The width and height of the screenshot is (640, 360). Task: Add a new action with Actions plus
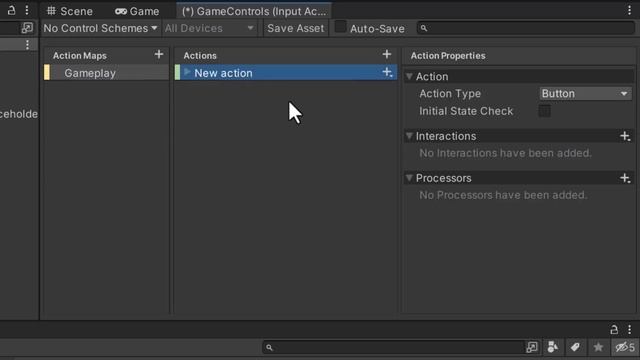(x=387, y=54)
